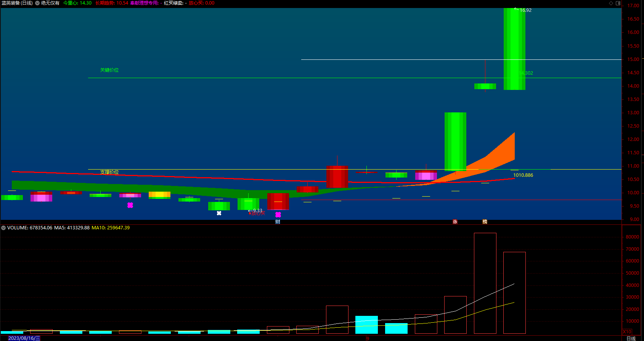644x341 pixels.
Task: Click the square window icon at top right
Action: click(x=618, y=3)
